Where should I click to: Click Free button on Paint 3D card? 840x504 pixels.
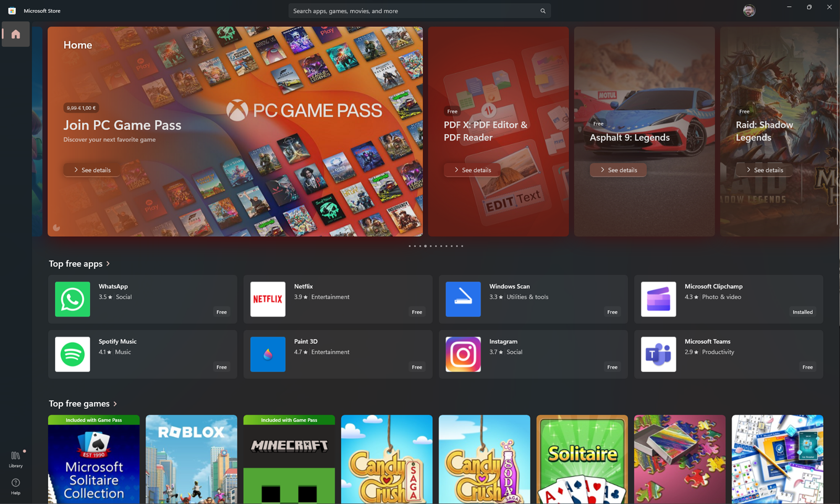(x=417, y=367)
